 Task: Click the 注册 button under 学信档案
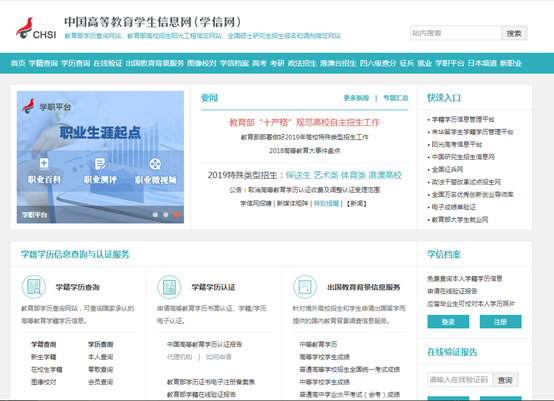pyautogui.click(x=501, y=322)
